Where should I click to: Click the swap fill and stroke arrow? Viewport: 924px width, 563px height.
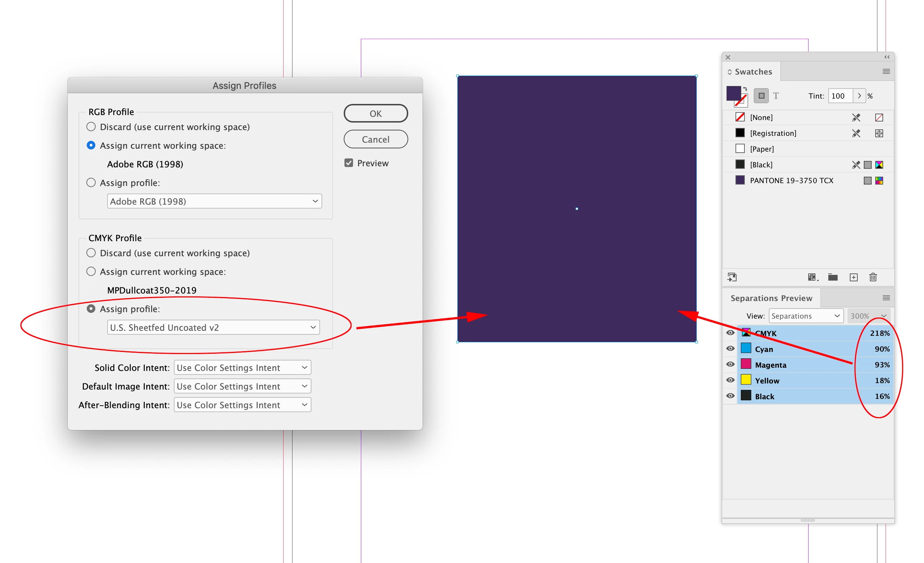(x=745, y=89)
